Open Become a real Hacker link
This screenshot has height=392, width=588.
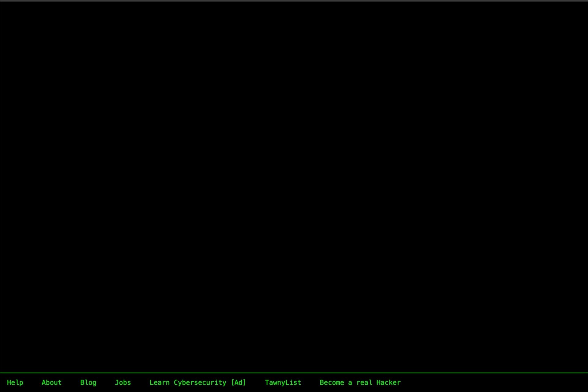point(360,383)
